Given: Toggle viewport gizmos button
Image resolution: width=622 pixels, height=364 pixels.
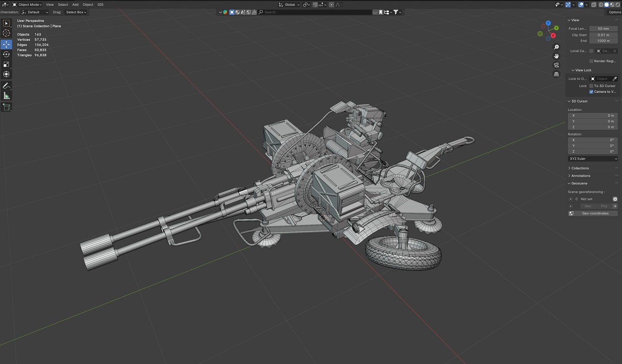Looking at the screenshot, I should (x=568, y=5).
